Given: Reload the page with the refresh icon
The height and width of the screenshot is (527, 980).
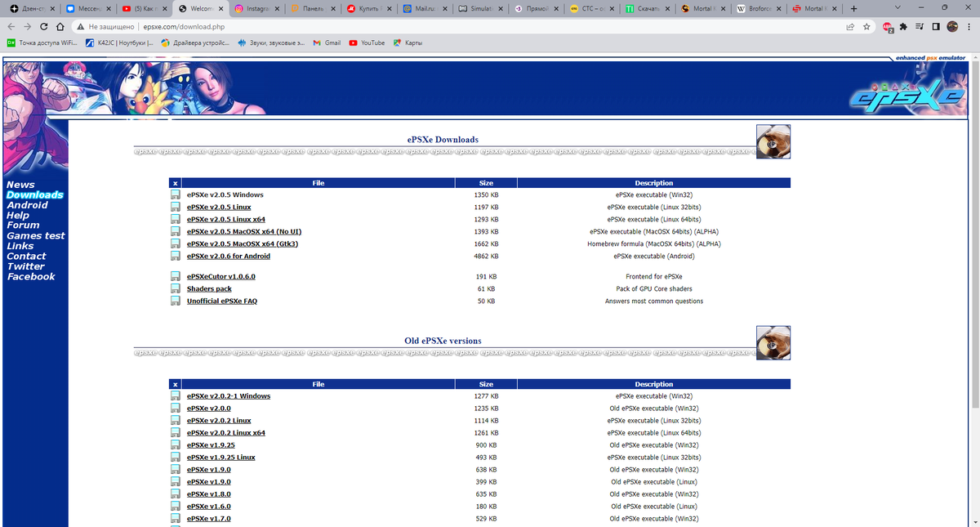Looking at the screenshot, I should [44, 26].
